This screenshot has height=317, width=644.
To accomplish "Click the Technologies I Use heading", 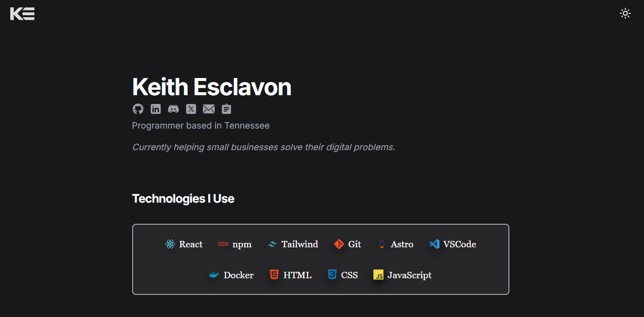I will [183, 199].
